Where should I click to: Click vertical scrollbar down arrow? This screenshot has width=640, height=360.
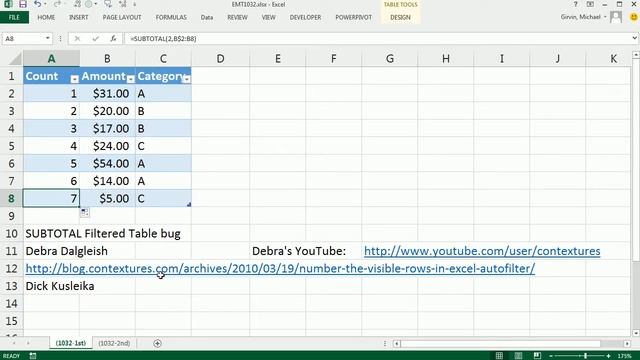[x=636, y=333]
